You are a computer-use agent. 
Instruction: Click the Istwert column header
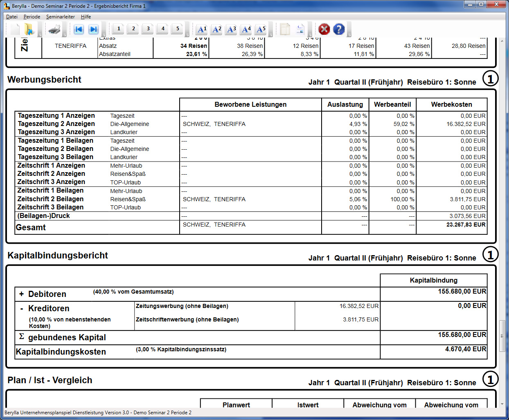click(308, 405)
